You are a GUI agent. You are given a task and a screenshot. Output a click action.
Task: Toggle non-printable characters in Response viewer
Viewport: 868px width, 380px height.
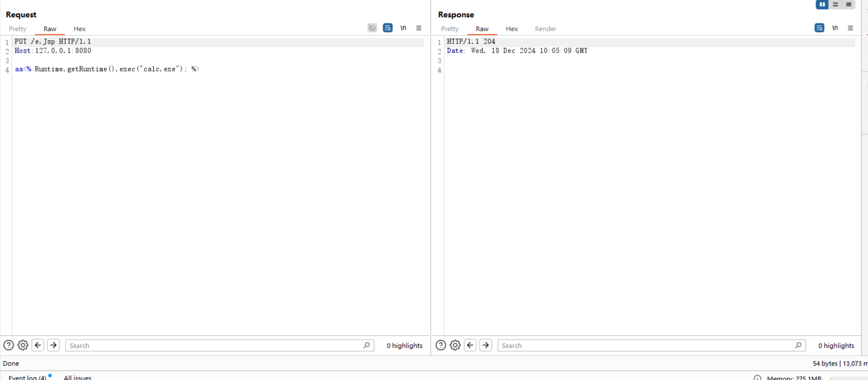835,28
